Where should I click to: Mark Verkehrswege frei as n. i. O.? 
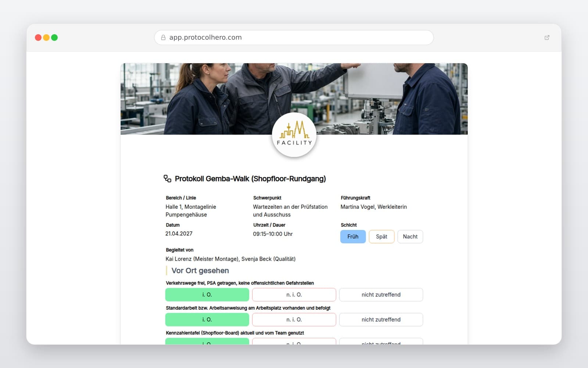pyautogui.click(x=294, y=295)
